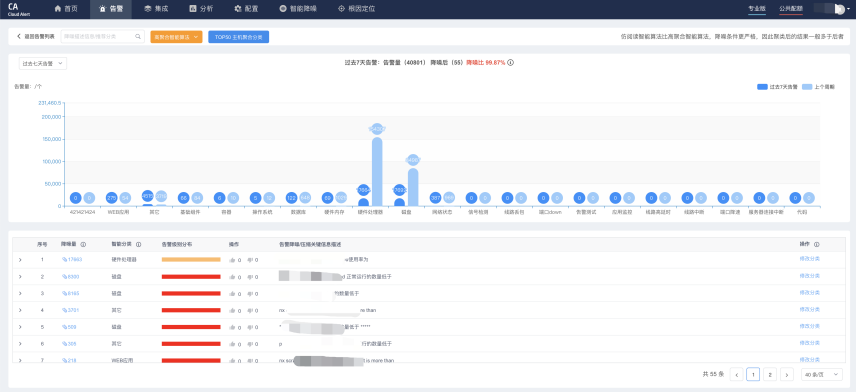Viewport: 856px width, 392px height.
Task: Click thumbs-down icon in row 6
Action: 250,344
